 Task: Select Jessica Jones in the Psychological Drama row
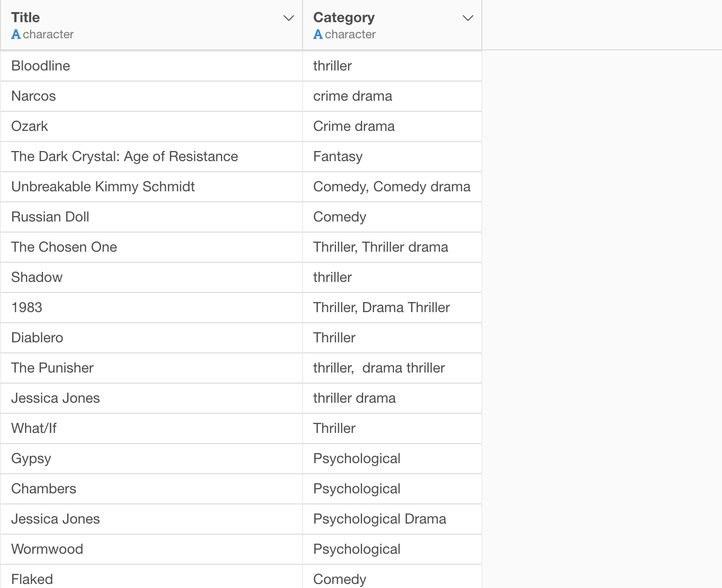[151, 519]
